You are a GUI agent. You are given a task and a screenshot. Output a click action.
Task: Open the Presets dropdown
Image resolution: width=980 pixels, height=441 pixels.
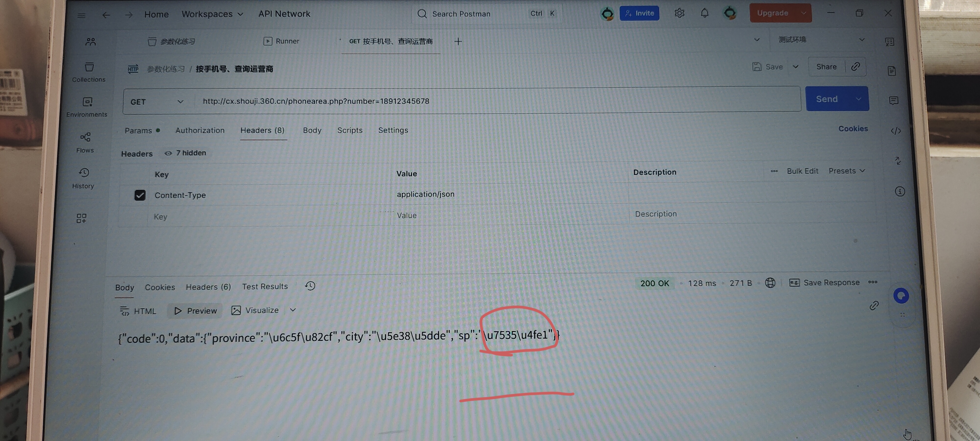click(x=846, y=171)
